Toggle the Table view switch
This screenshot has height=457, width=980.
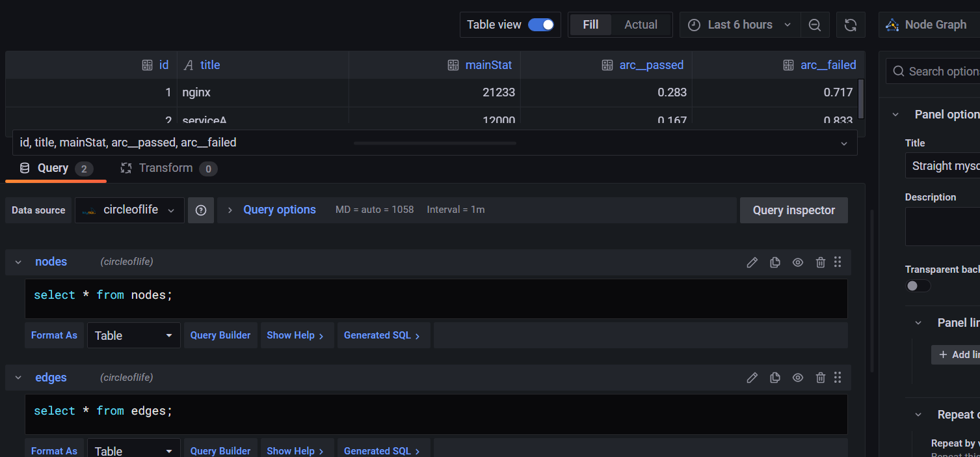click(541, 25)
